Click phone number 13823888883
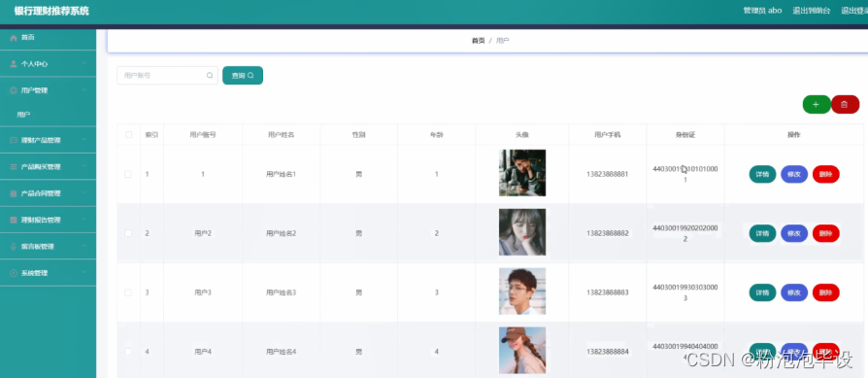 click(607, 292)
